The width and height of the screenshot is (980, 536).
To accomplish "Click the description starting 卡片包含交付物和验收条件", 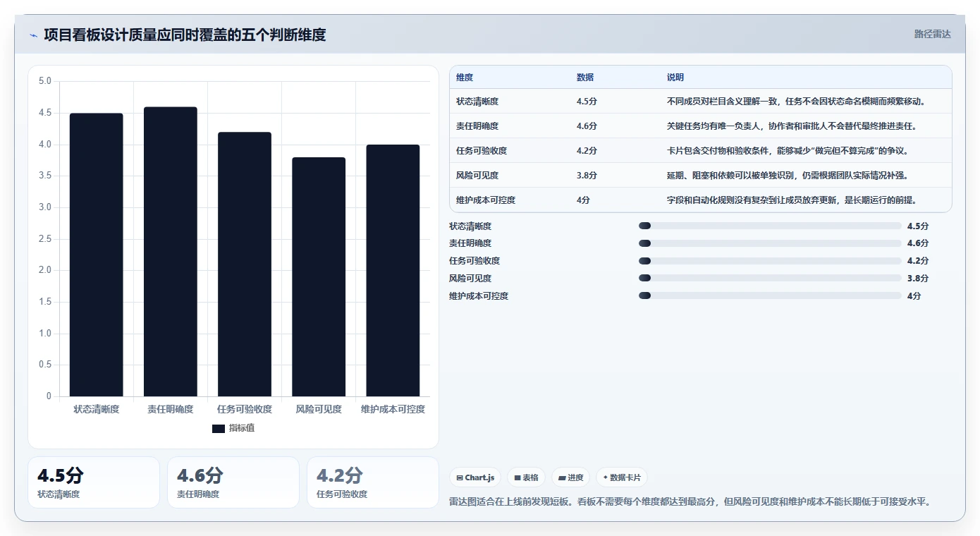I will tap(788, 151).
